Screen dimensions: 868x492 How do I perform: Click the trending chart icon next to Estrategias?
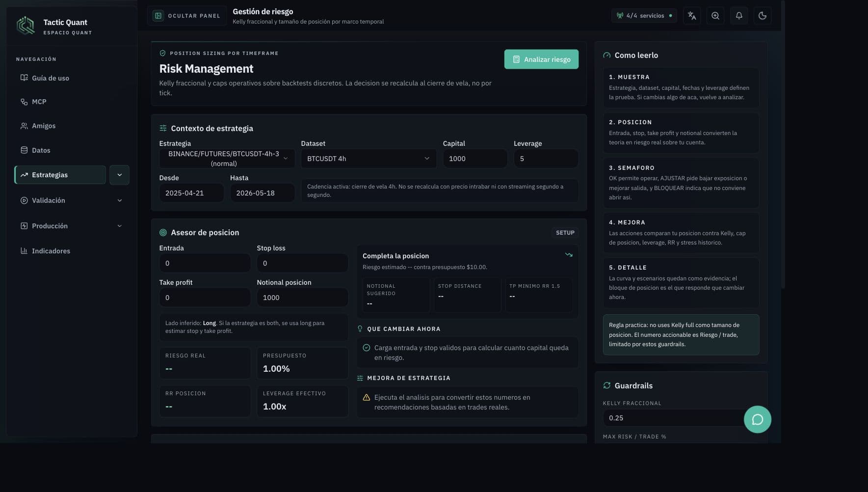(x=24, y=175)
